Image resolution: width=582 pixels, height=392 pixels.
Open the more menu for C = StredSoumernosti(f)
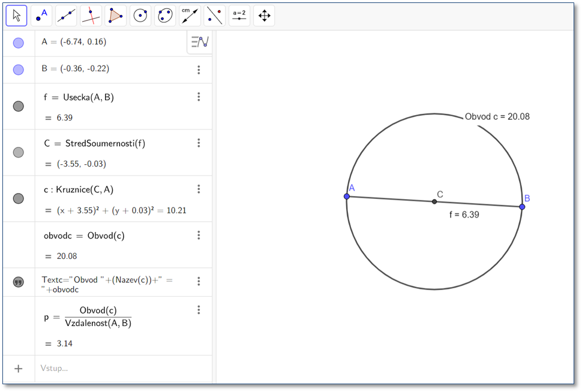point(199,143)
